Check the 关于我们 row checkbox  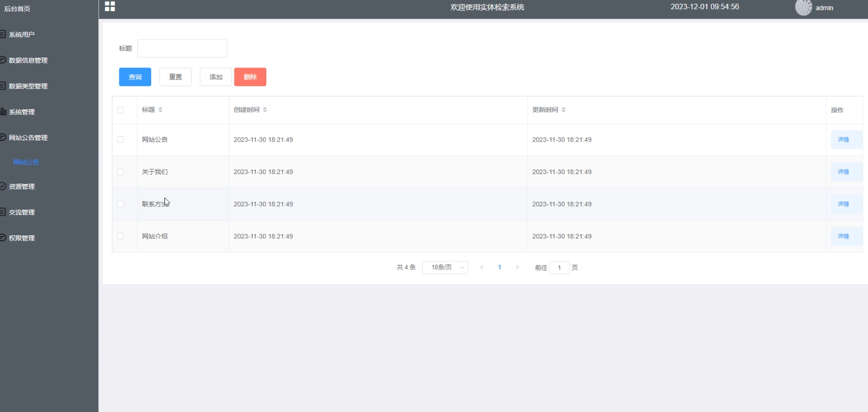[x=120, y=172]
